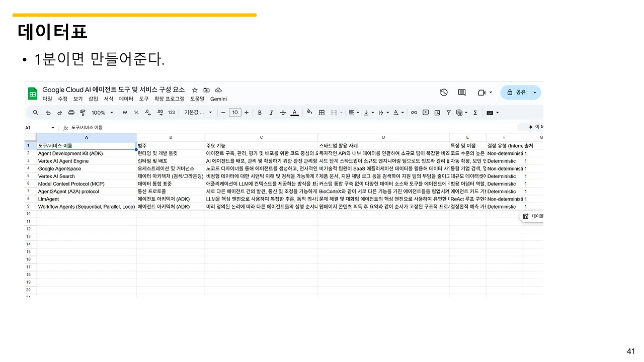The image size is (644, 362).
Task: Open the insert chart tool
Action: click(x=437, y=113)
